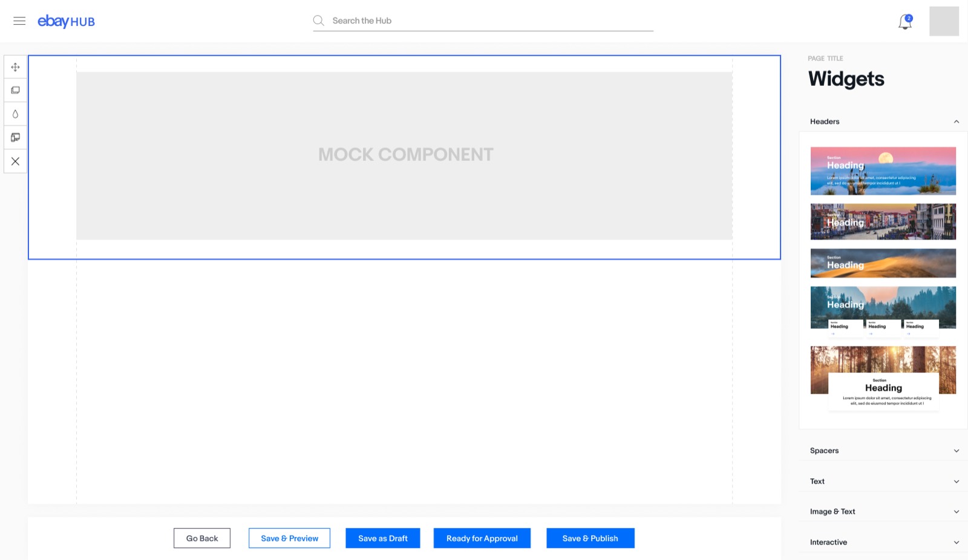Click the Go Back button
The image size is (968, 560).
[202, 538]
